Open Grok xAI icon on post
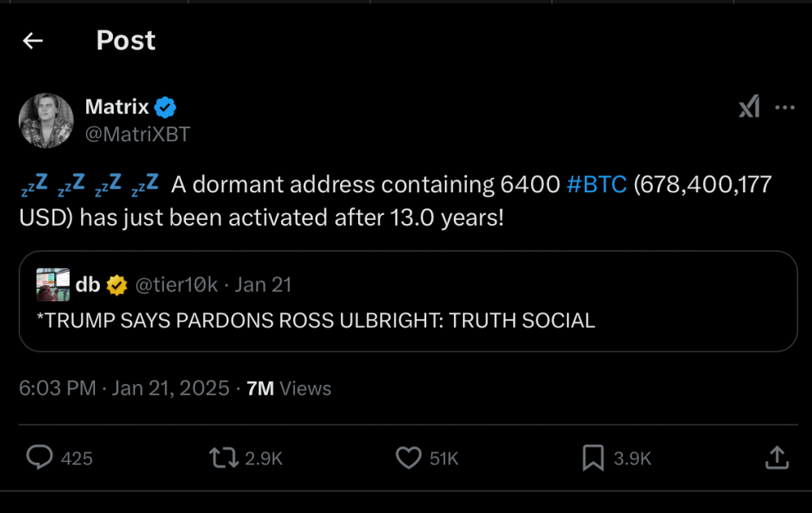 (x=749, y=108)
